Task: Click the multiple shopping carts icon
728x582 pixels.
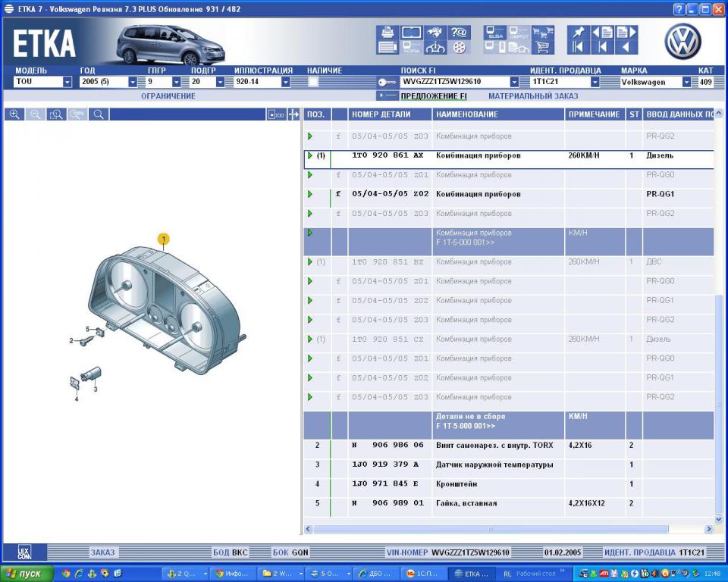Action: coord(543,33)
